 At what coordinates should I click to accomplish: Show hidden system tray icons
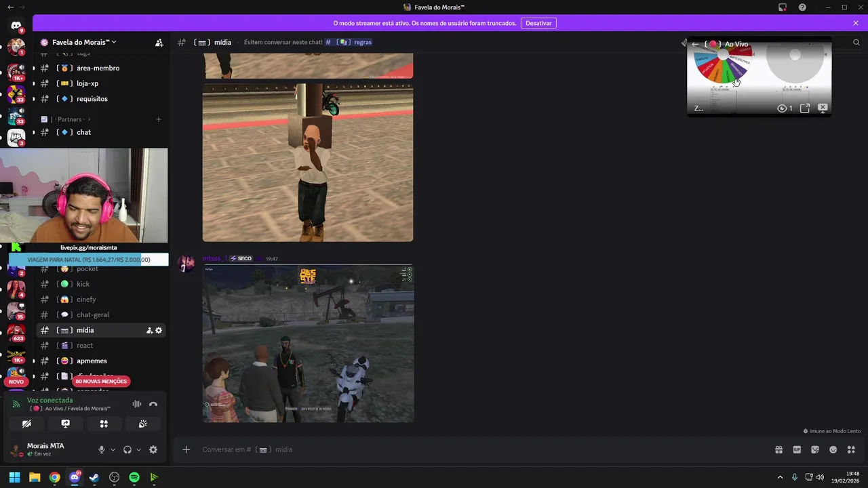[780, 477]
